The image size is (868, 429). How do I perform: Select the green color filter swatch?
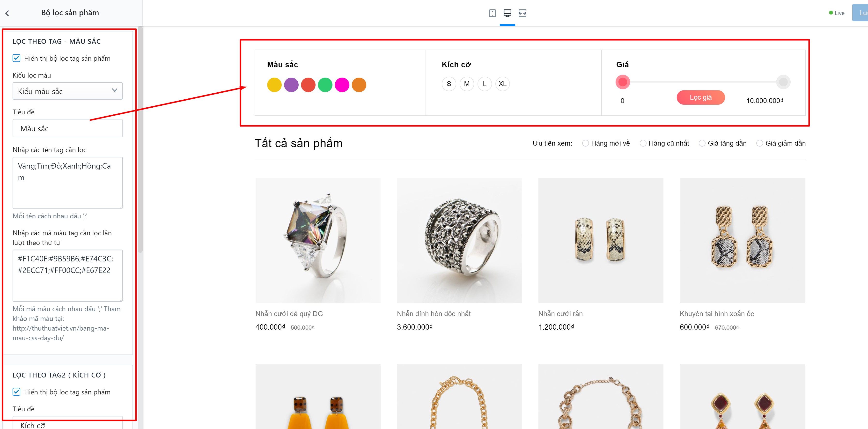(325, 85)
